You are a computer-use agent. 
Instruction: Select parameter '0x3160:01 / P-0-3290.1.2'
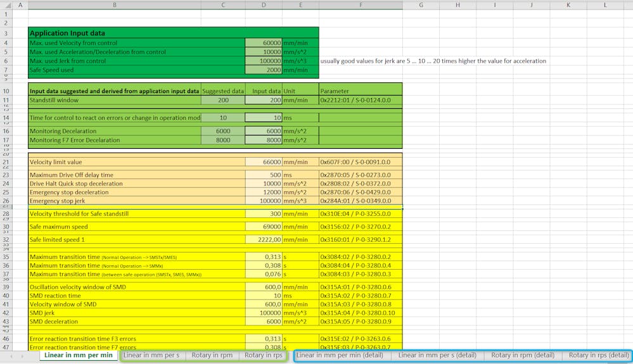[361, 239]
